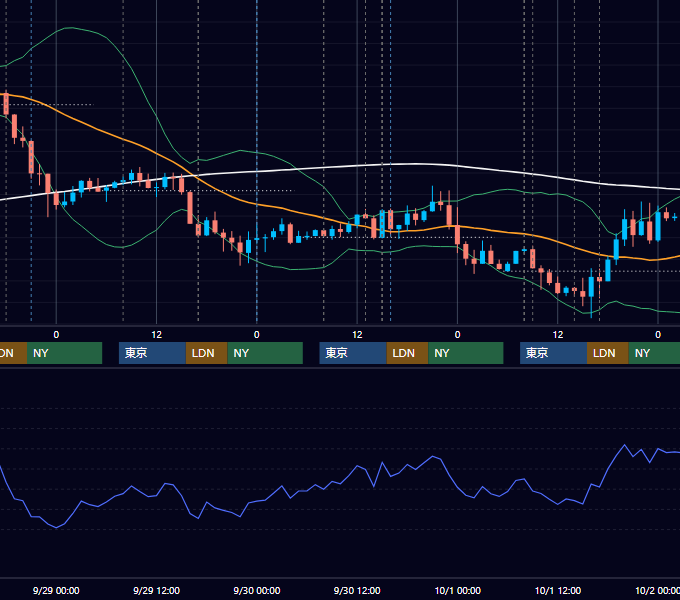Select the 10/1 00:00 date label

458,590
